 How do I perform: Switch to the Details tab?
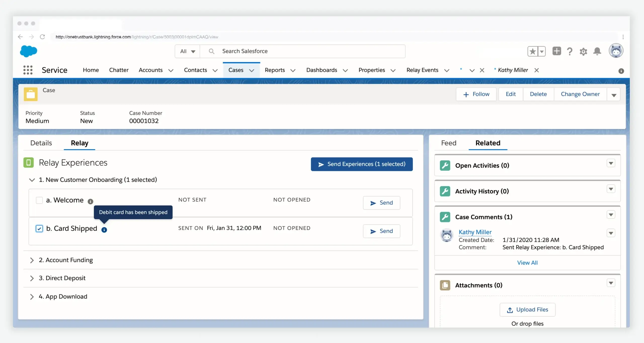pyautogui.click(x=41, y=143)
